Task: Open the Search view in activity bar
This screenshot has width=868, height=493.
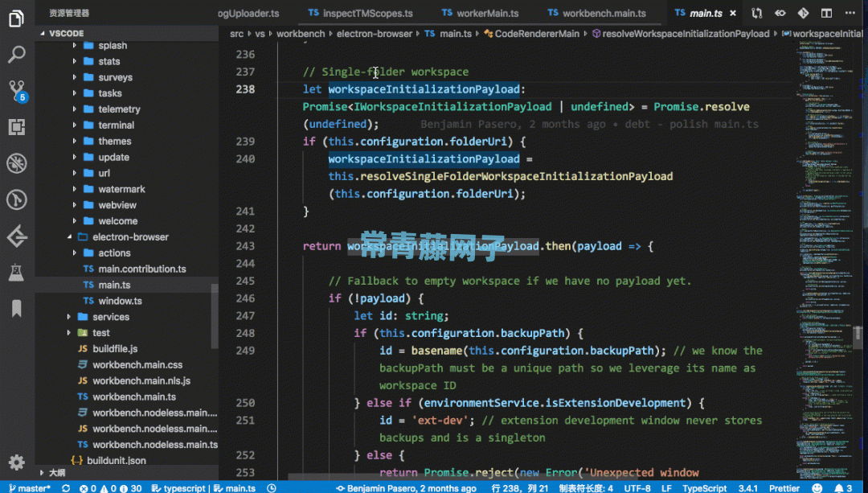Action: (17, 55)
